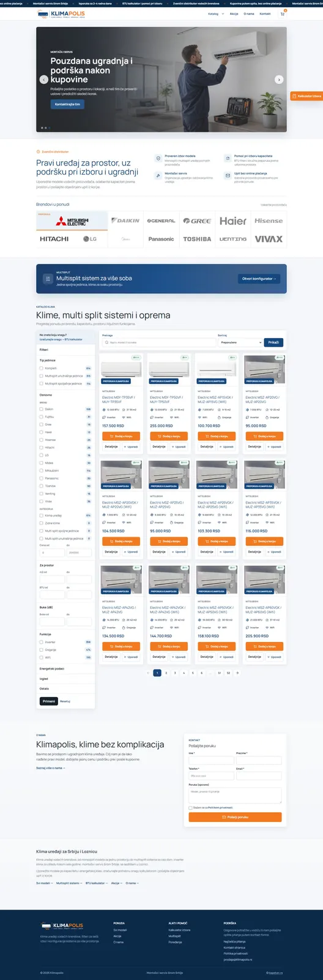Expand the Energetski podaci filter section
323x980 pixels.
(65, 669)
